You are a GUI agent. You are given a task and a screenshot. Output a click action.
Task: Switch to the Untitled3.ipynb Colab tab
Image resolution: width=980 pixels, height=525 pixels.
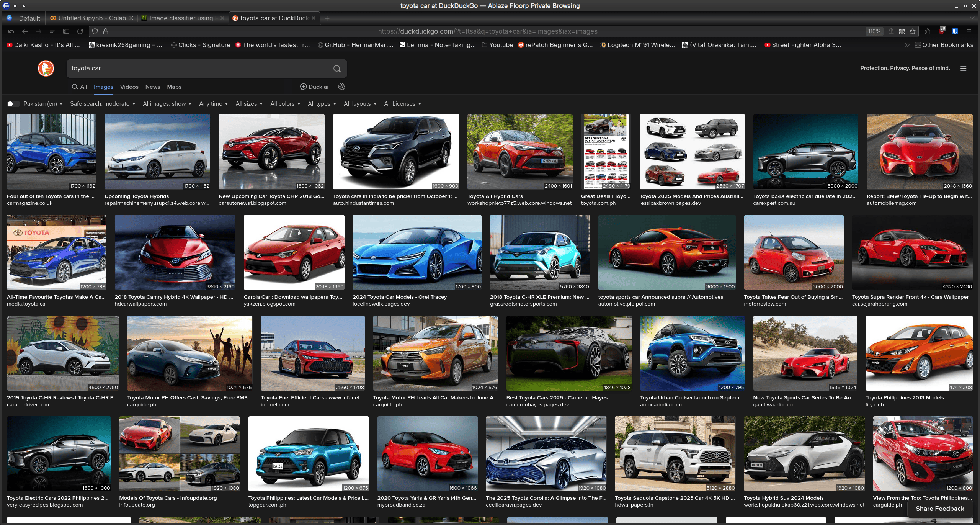[x=92, y=18]
